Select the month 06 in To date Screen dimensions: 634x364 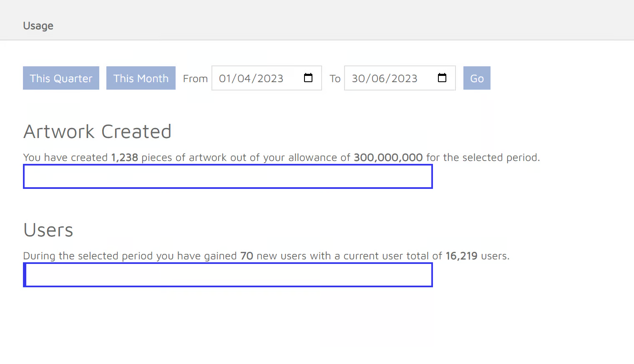378,78
